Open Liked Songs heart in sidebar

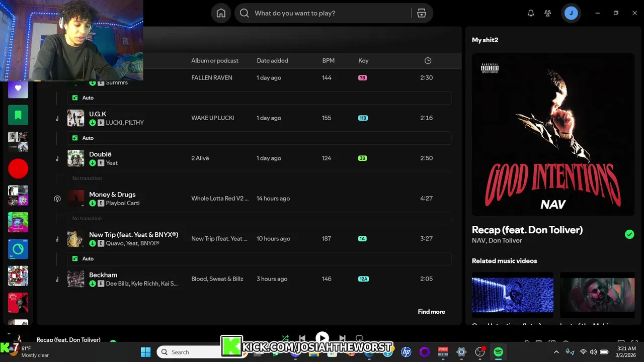pyautogui.click(x=18, y=88)
